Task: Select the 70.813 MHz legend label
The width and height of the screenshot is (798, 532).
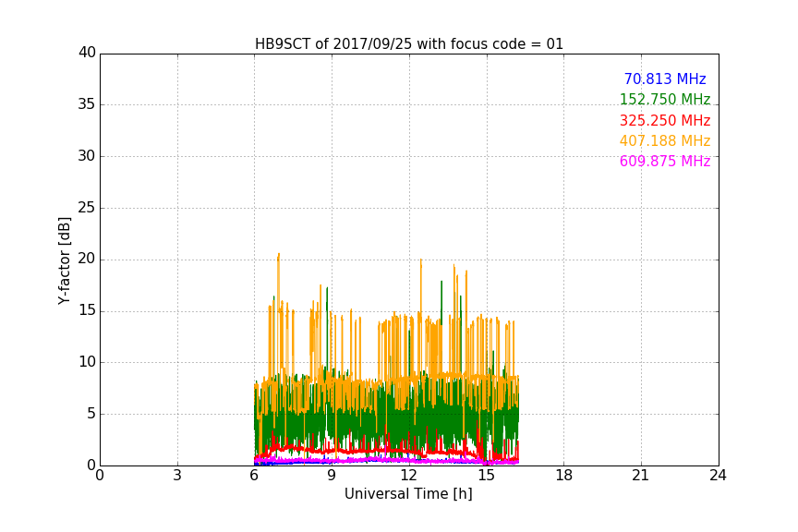Action: (665, 79)
